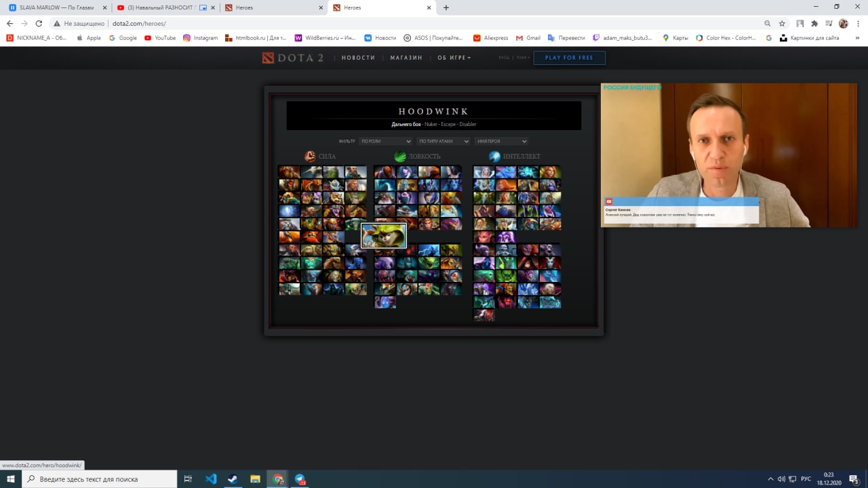
Task: Show hidden system tray icons
Action: pos(770,479)
